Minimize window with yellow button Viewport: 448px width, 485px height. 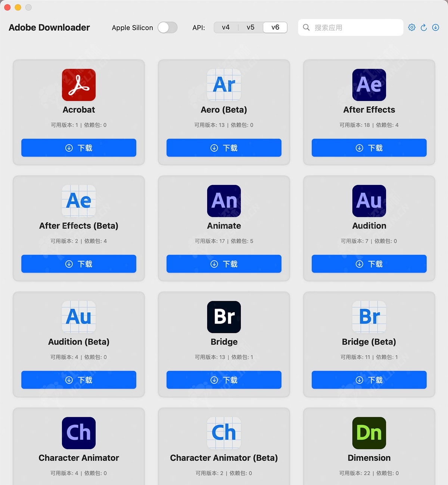pyautogui.click(x=18, y=7)
